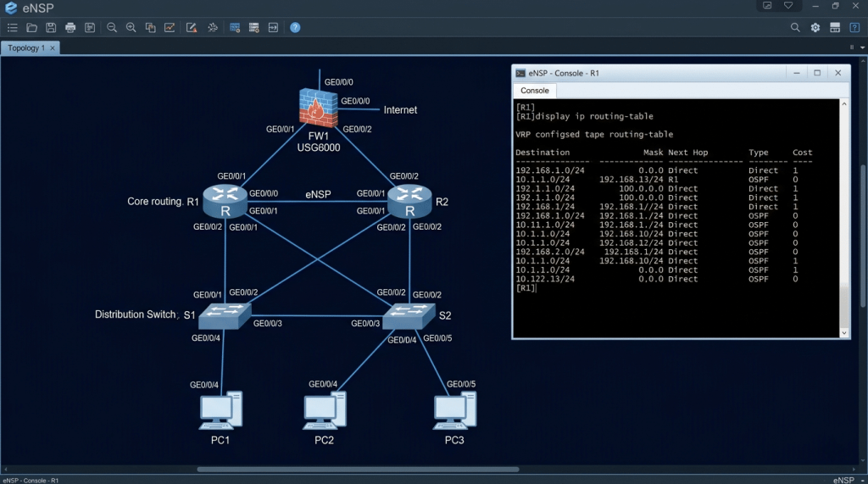This screenshot has height=484, width=868.
Task: Click the '192.168.2.0/24' destination entry
Action: tap(549, 252)
